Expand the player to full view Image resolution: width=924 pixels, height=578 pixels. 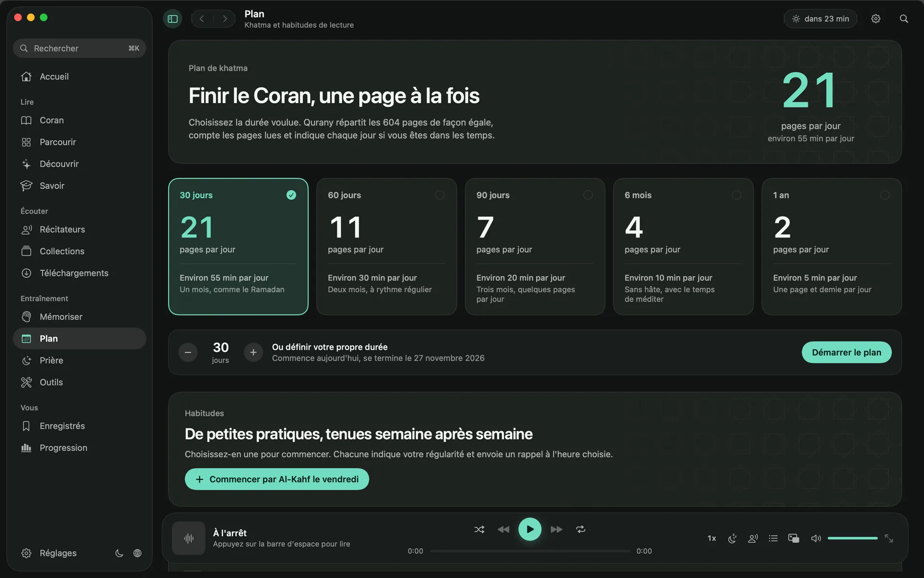(x=889, y=539)
